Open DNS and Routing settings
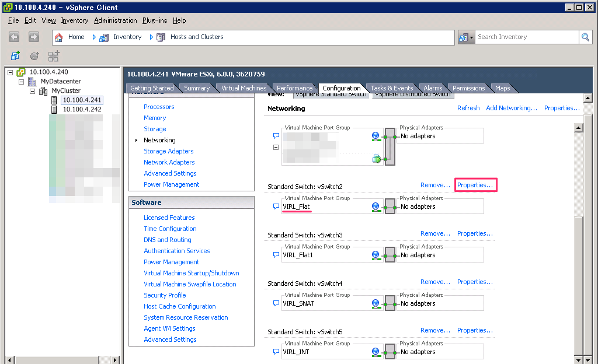The height and width of the screenshot is (364, 598). coord(168,240)
